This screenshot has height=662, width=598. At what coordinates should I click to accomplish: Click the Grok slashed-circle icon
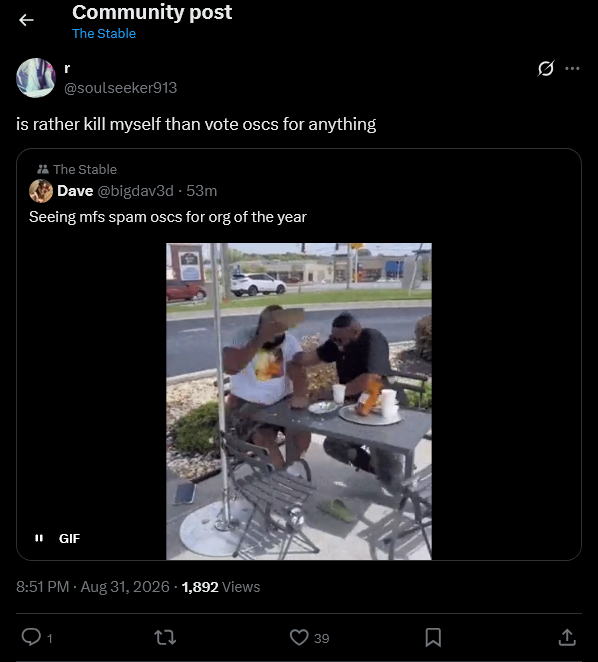click(x=546, y=68)
